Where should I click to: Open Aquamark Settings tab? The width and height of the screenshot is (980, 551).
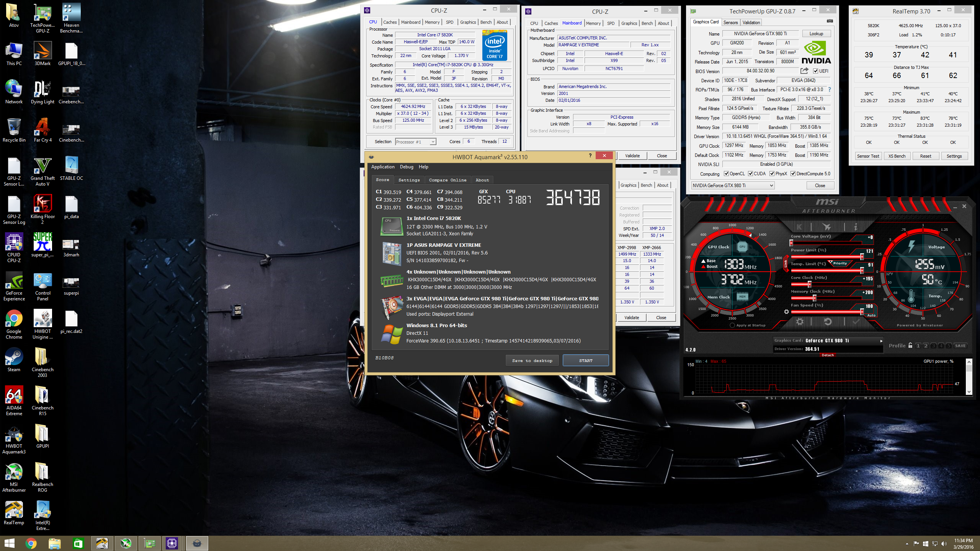pyautogui.click(x=409, y=180)
